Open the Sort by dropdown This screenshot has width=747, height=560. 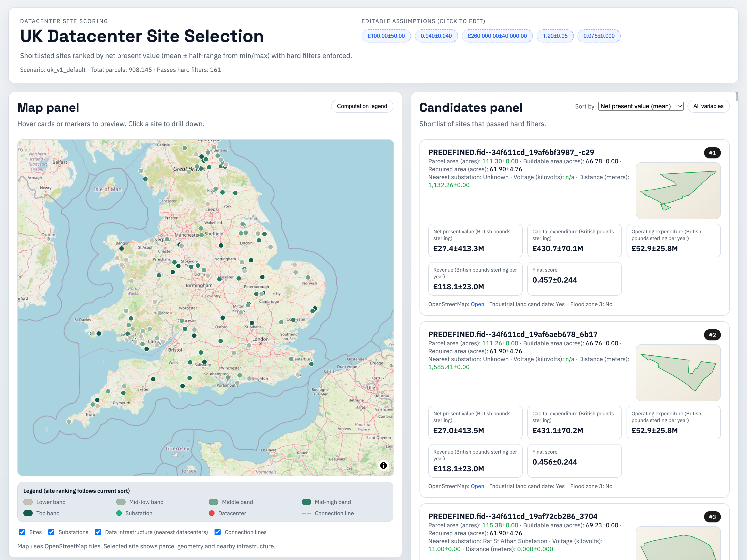641,106
